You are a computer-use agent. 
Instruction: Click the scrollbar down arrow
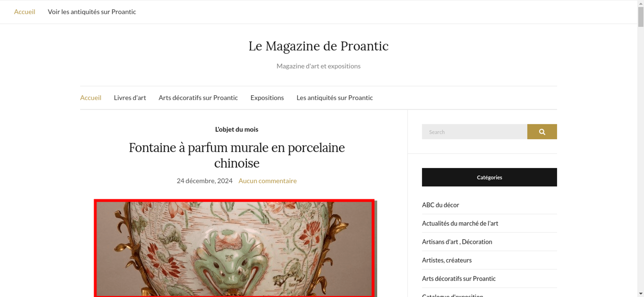pos(640,294)
